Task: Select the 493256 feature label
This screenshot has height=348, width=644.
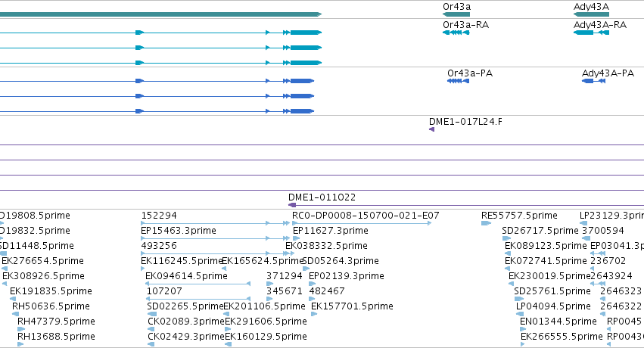Action: [x=159, y=246]
